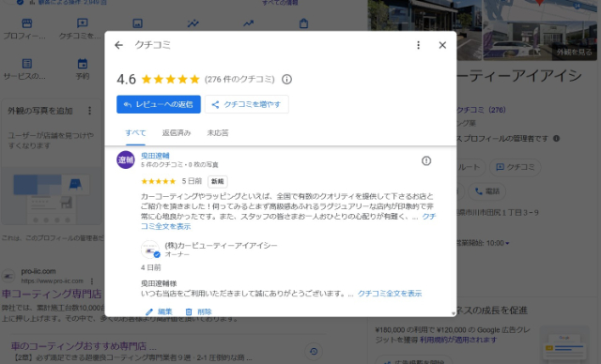
Task: Click 外観を見る on the storefront photo
Action: (574, 52)
